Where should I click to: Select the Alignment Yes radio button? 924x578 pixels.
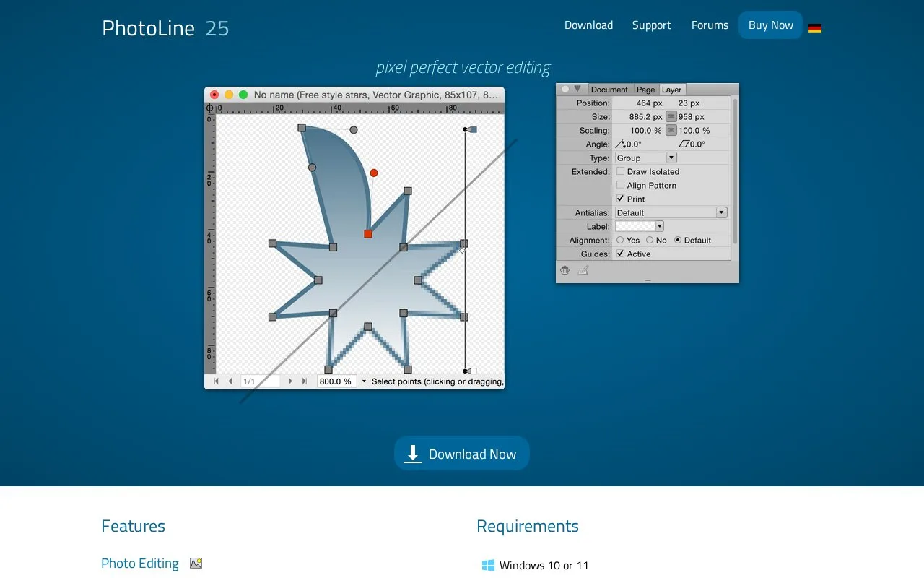pos(620,240)
